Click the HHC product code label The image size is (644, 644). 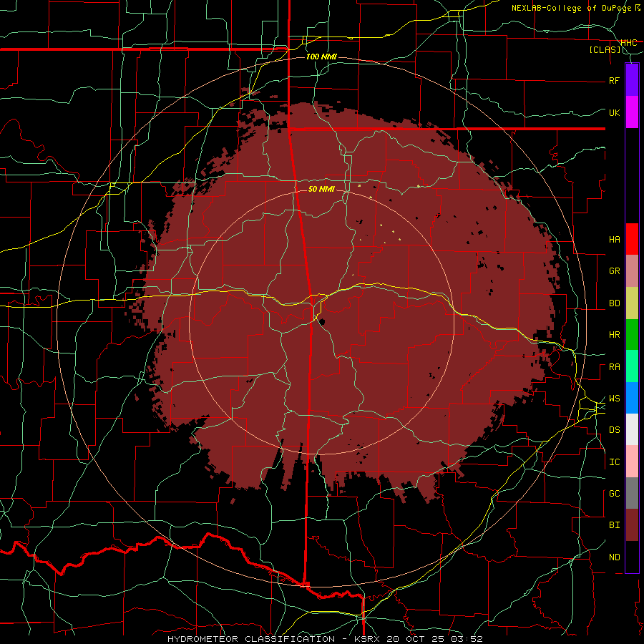pos(628,43)
